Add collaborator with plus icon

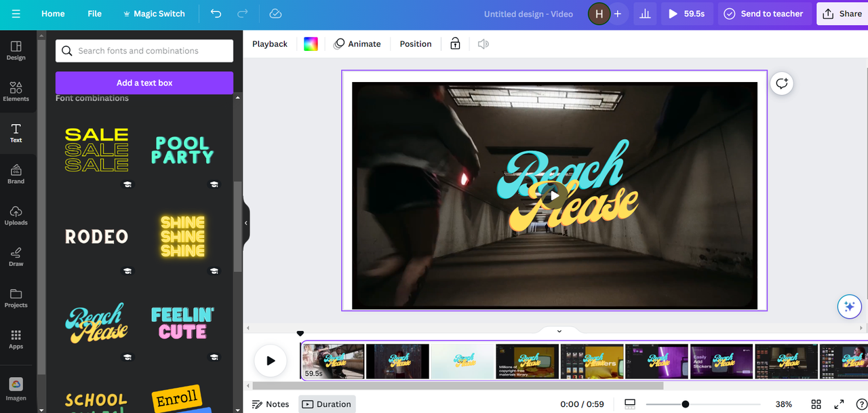[x=618, y=14]
